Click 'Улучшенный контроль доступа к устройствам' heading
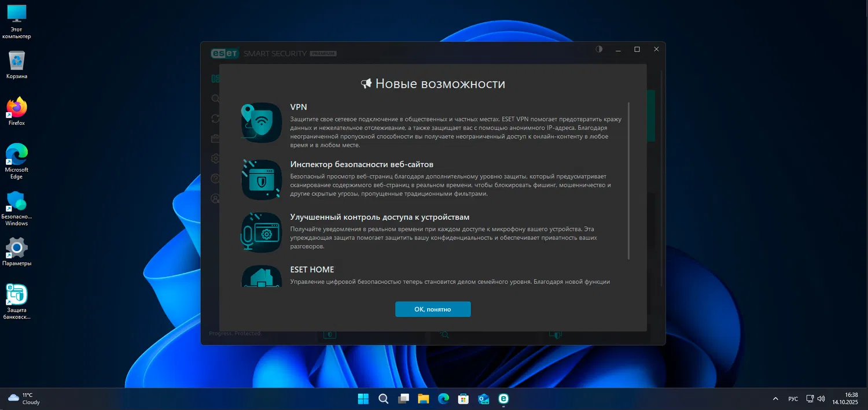This screenshot has height=410, width=868. point(380,217)
